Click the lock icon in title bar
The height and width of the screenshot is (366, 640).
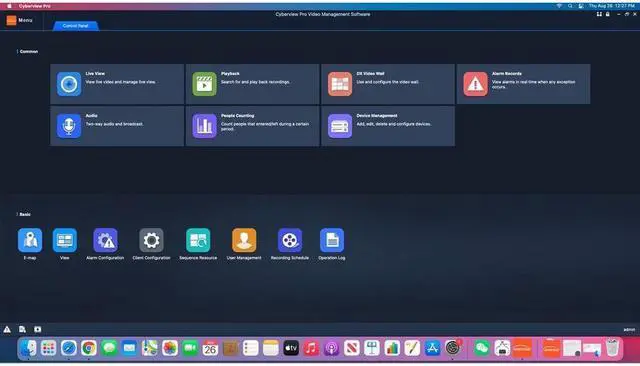tap(608, 14)
